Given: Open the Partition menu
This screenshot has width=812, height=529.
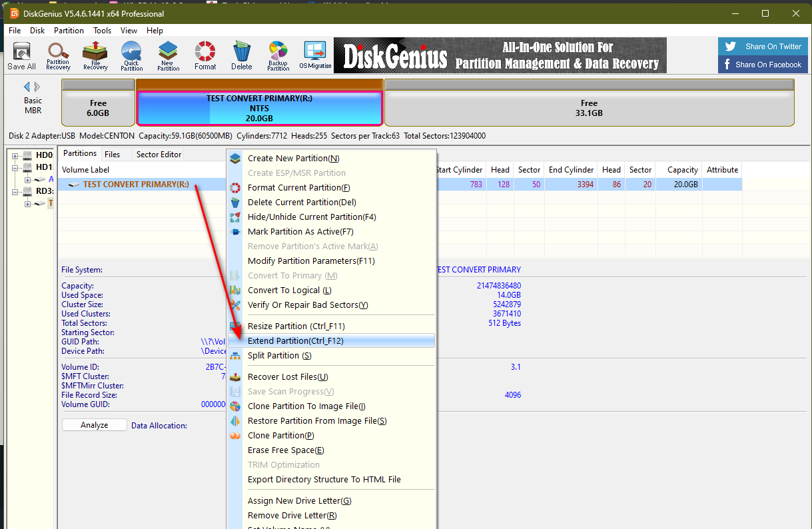Looking at the screenshot, I should tap(69, 31).
